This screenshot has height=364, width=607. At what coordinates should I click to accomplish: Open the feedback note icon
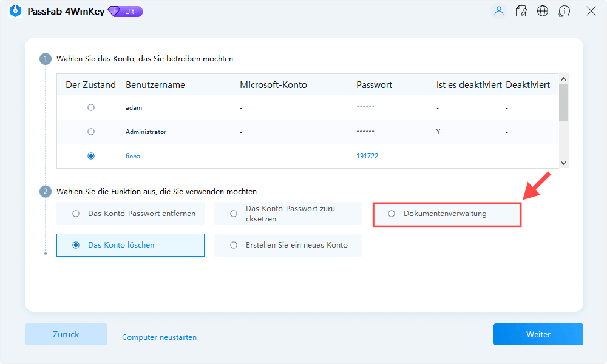pyautogui.click(x=521, y=11)
